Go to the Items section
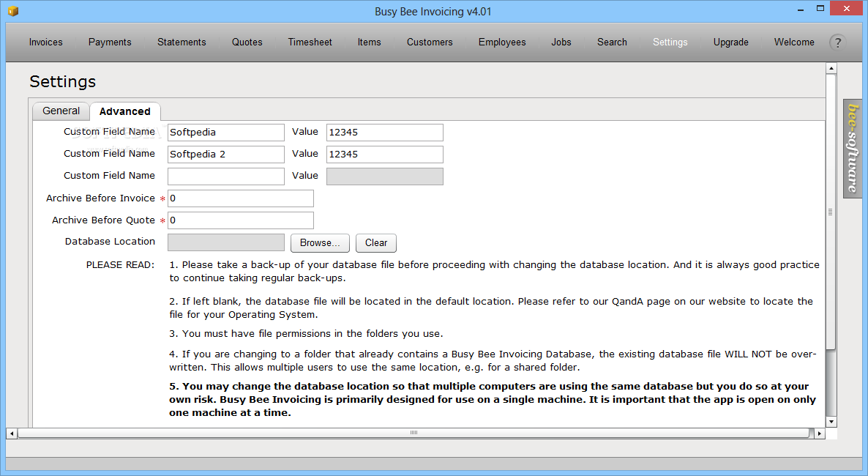Screen dimensions: 868x476 (x=370, y=42)
